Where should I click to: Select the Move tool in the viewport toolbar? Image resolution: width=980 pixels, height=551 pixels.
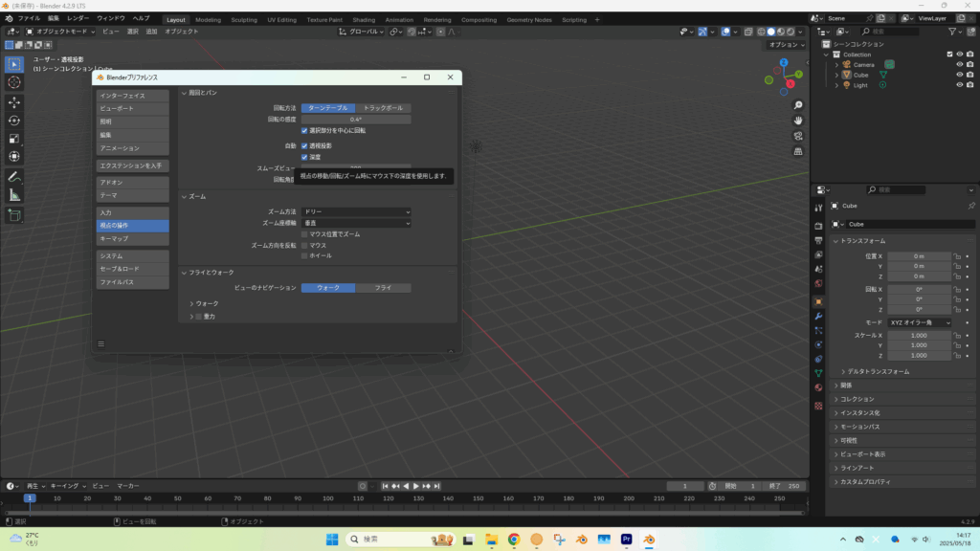point(13,101)
